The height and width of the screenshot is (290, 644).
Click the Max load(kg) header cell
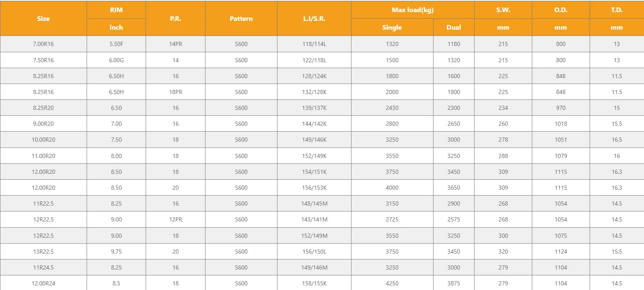413,10
